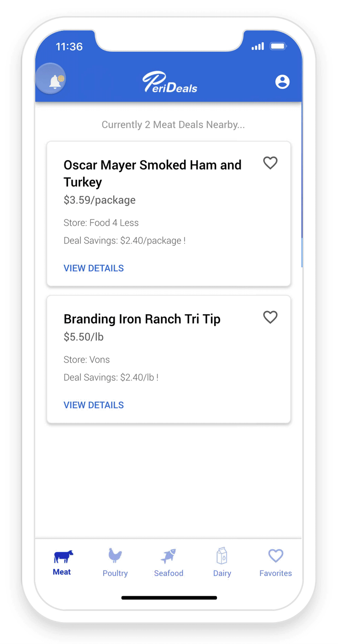Tap the fish icon for Seafood
This screenshot has width=338, height=644.
click(x=169, y=556)
